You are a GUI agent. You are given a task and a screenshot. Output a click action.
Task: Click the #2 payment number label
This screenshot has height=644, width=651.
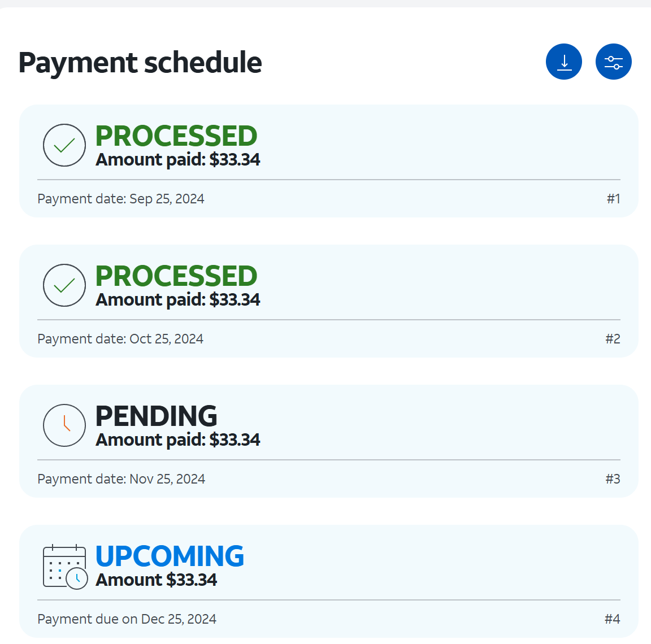pyautogui.click(x=613, y=339)
